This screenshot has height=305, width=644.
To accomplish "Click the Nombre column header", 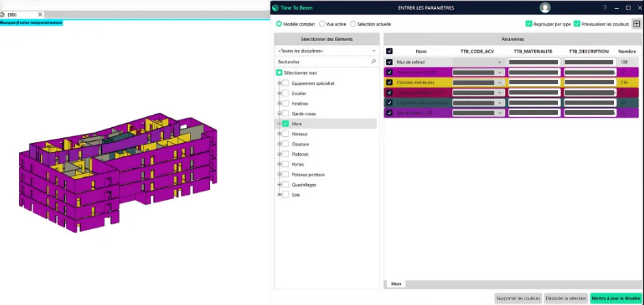I will (x=627, y=51).
